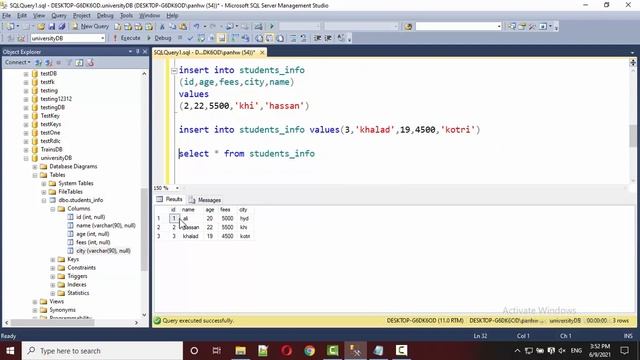640x360 pixels.
Task: Click Increase Indent icon
Action: (x=328, y=38)
